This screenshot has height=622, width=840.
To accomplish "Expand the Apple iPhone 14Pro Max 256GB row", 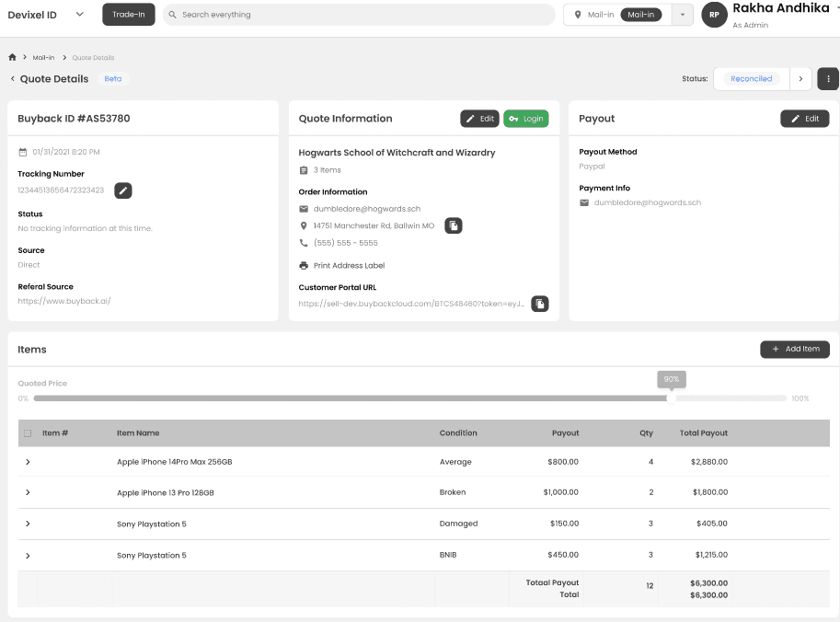I will (28, 462).
